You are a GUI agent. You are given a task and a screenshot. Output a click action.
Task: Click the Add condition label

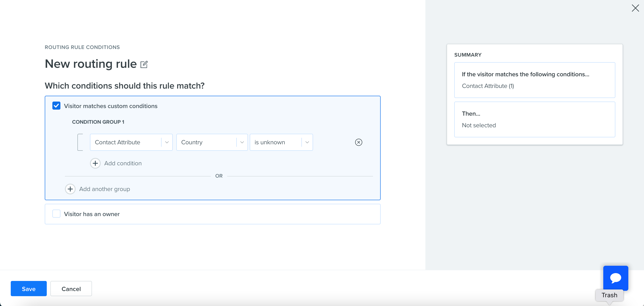coord(123,163)
